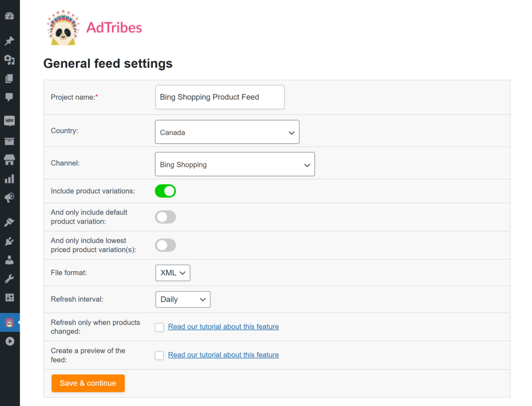Open the active AdTribes product feed sidebar icon

(9, 322)
